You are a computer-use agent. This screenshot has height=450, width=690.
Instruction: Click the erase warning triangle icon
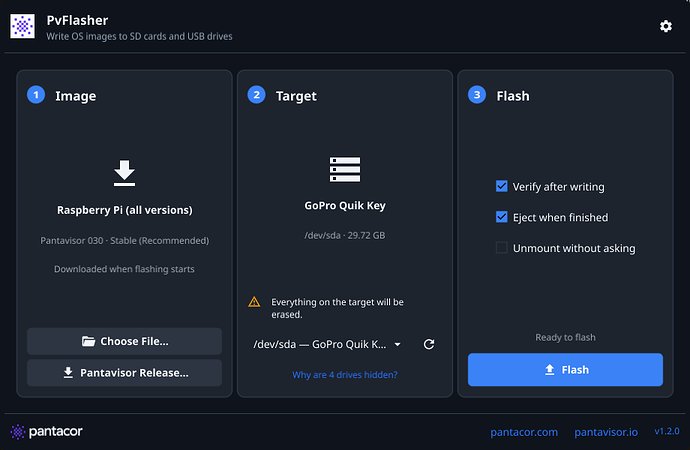coord(254,302)
